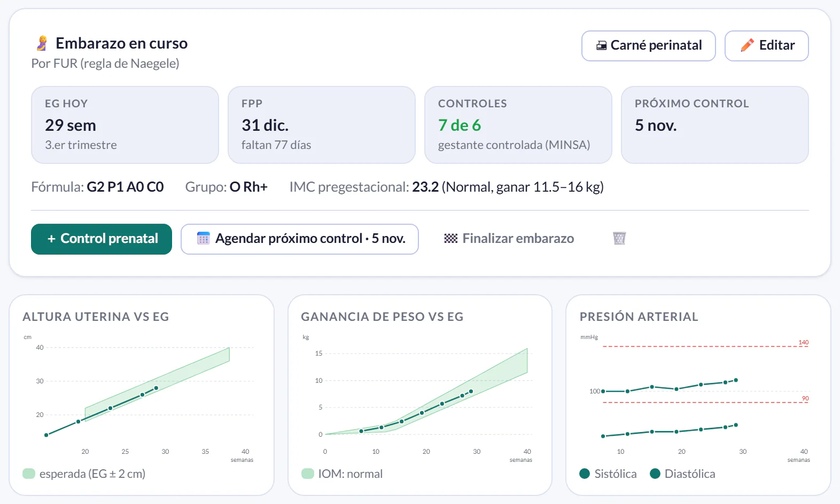Image resolution: width=840 pixels, height=504 pixels.
Task: Click the Sistólica legend dot
Action: [x=585, y=474]
